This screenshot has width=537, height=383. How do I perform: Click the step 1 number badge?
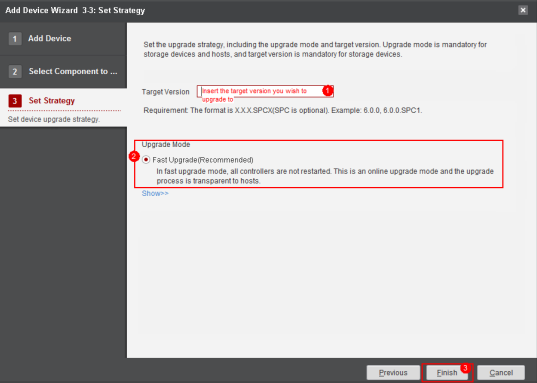(15, 39)
